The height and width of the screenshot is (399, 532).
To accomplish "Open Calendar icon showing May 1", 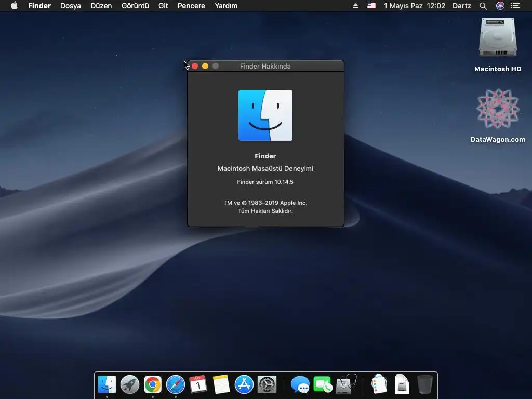I will [198, 384].
